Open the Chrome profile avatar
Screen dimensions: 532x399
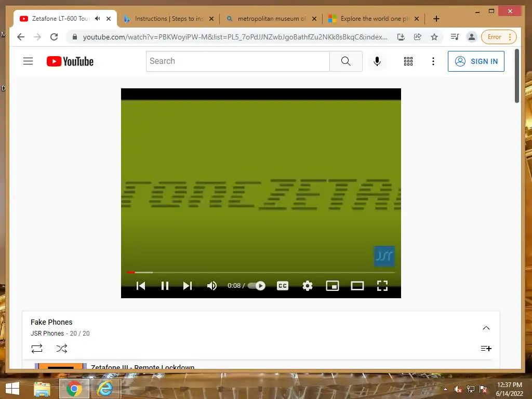[x=472, y=37]
